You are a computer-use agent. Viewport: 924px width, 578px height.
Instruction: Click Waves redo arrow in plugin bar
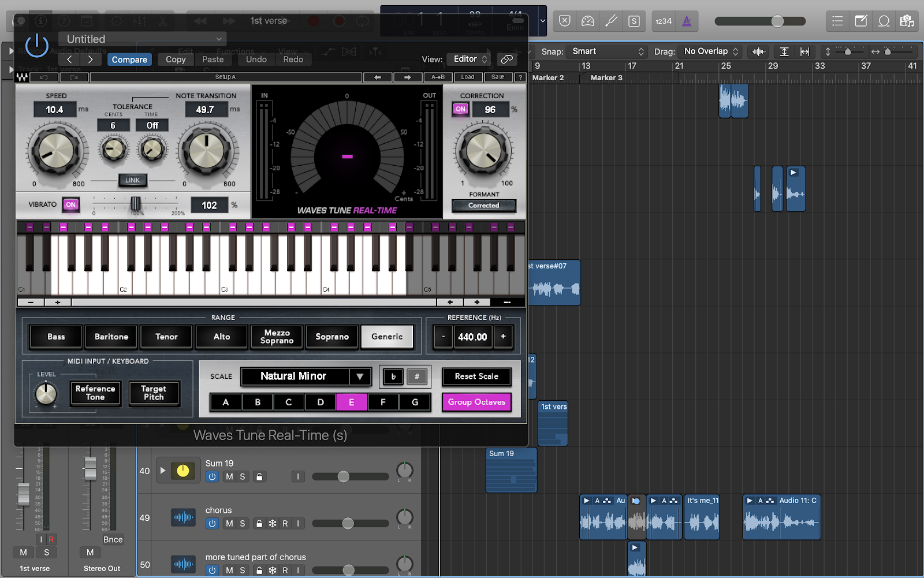point(74,77)
